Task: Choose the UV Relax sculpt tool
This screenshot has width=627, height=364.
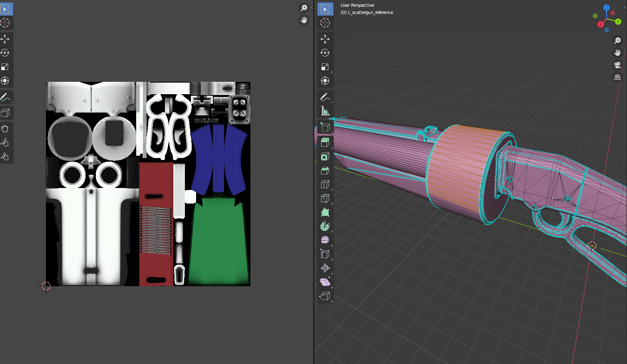Action: 6,142
